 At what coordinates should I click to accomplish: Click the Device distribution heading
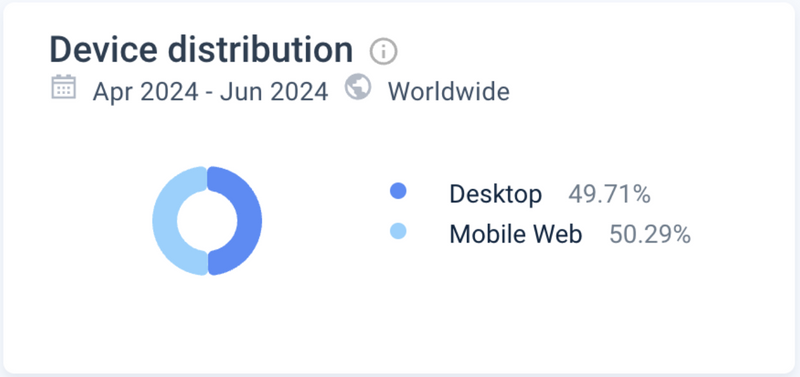click(x=201, y=49)
